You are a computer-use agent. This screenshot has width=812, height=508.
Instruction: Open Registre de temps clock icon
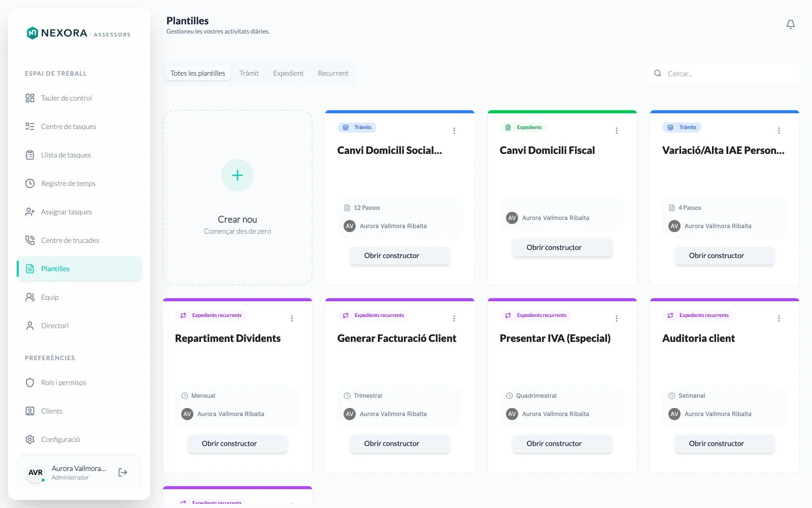pos(30,183)
